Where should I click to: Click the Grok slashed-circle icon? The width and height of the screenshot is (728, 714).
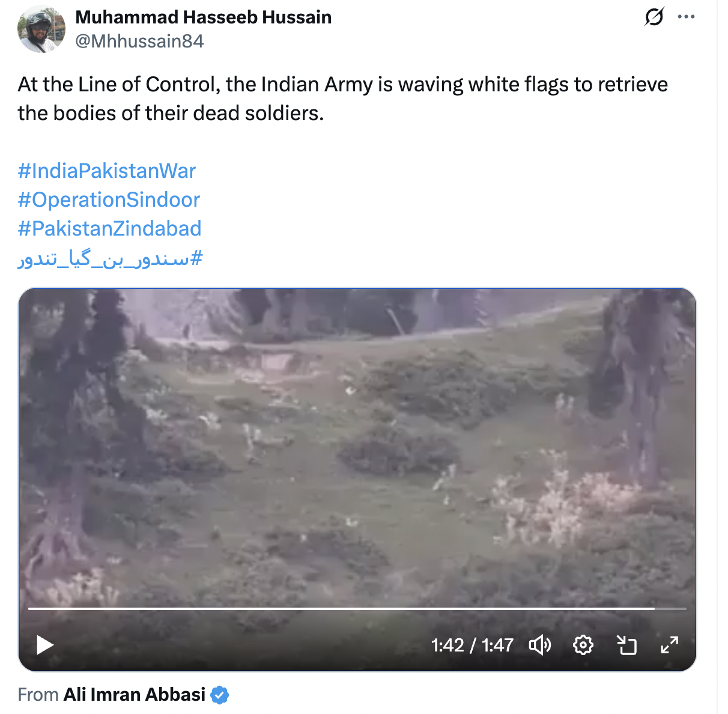pos(654,17)
